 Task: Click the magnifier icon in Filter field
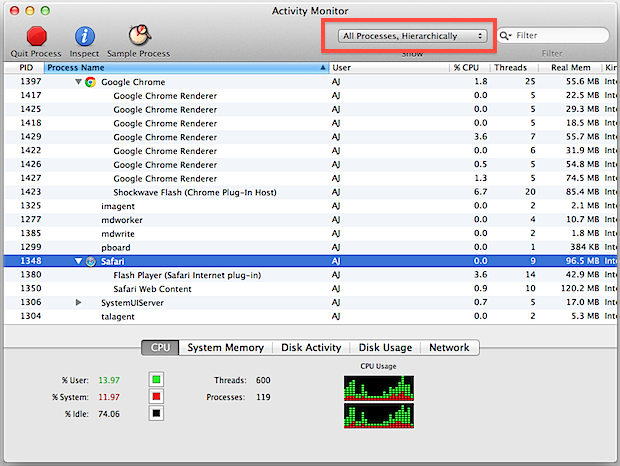click(505, 36)
